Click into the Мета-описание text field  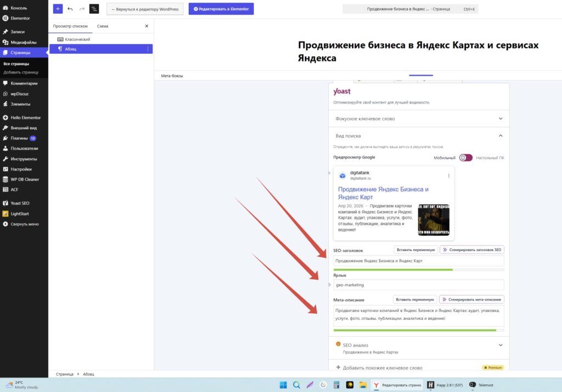419,315
